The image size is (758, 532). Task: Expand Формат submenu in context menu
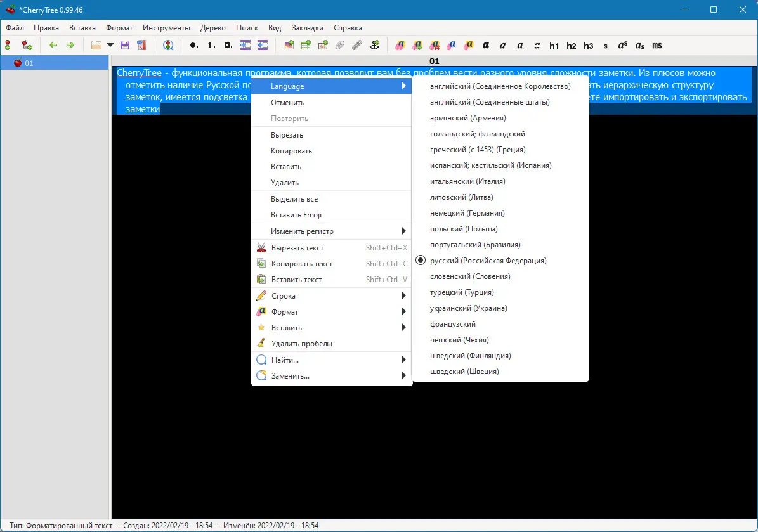click(x=332, y=312)
